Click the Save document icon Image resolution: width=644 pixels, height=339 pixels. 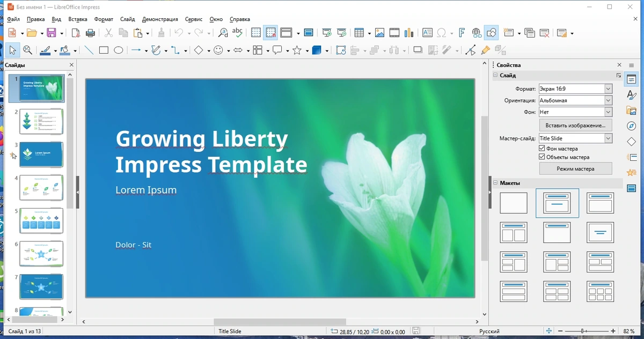pos(52,33)
